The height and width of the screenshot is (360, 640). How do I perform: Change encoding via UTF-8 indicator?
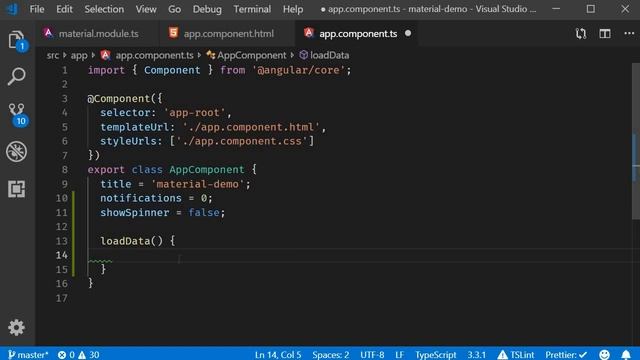tap(372, 355)
